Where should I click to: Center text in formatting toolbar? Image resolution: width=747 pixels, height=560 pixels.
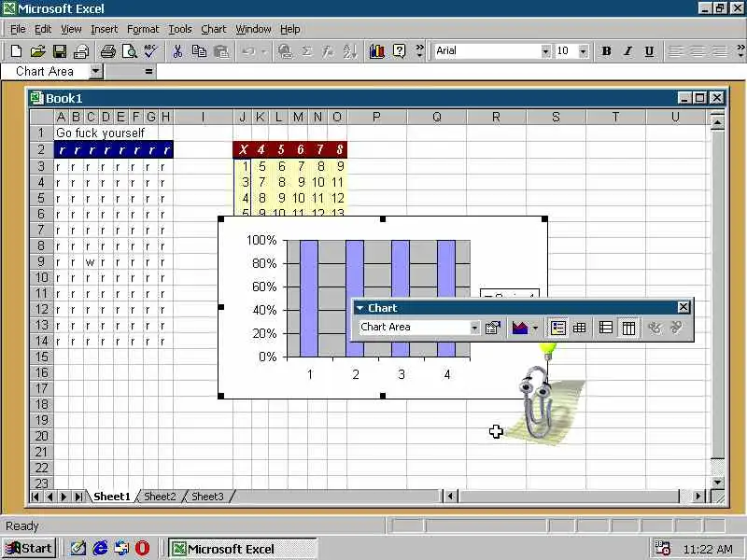pos(698,51)
